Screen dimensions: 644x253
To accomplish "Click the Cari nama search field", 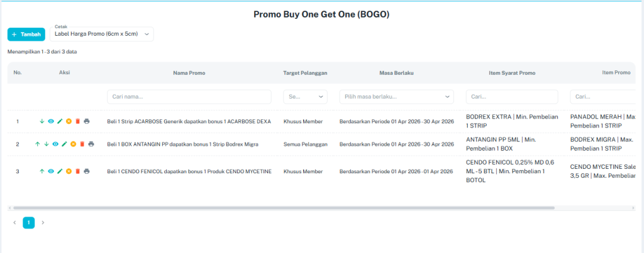I will (189, 97).
